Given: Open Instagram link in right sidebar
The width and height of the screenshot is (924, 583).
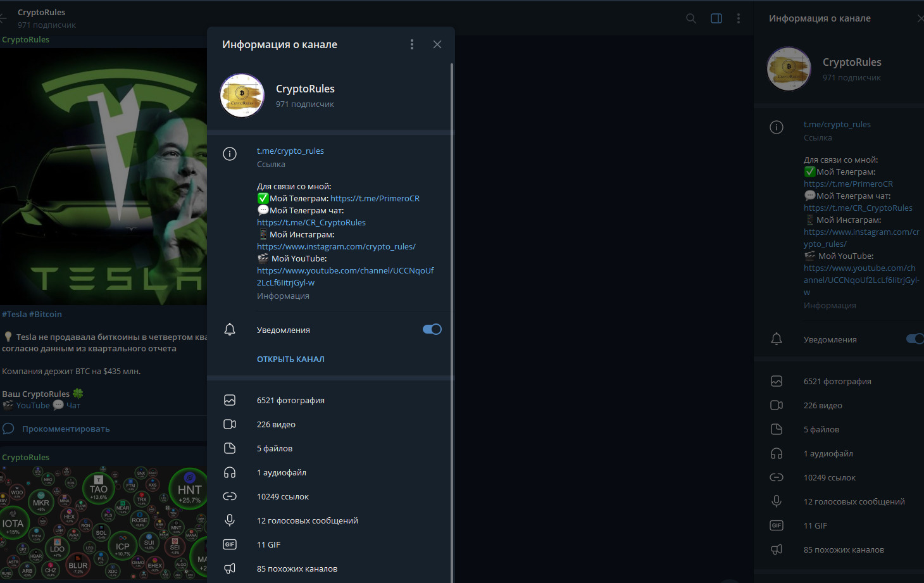Looking at the screenshot, I should click(x=861, y=238).
